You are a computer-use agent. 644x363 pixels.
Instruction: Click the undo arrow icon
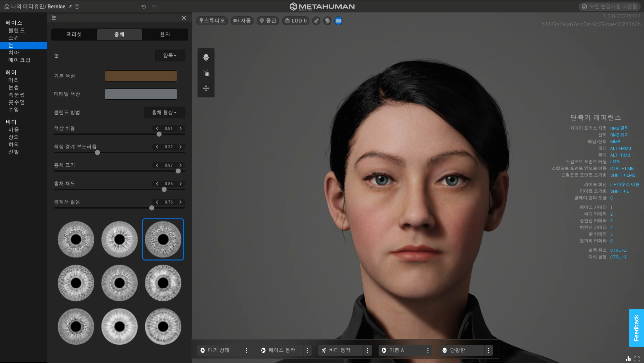click(144, 7)
